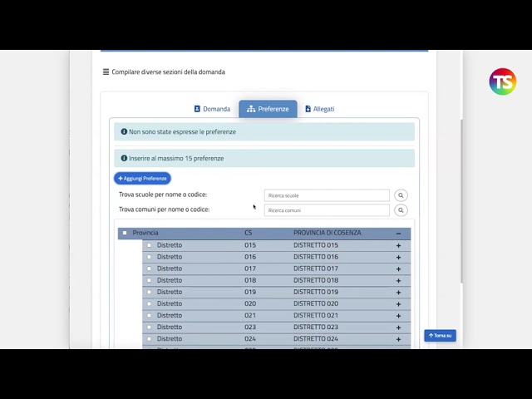The height and width of the screenshot is (399, 532).
Task: Tick the Provincia di Cosenza checkbox
Action: pos(125,233)
